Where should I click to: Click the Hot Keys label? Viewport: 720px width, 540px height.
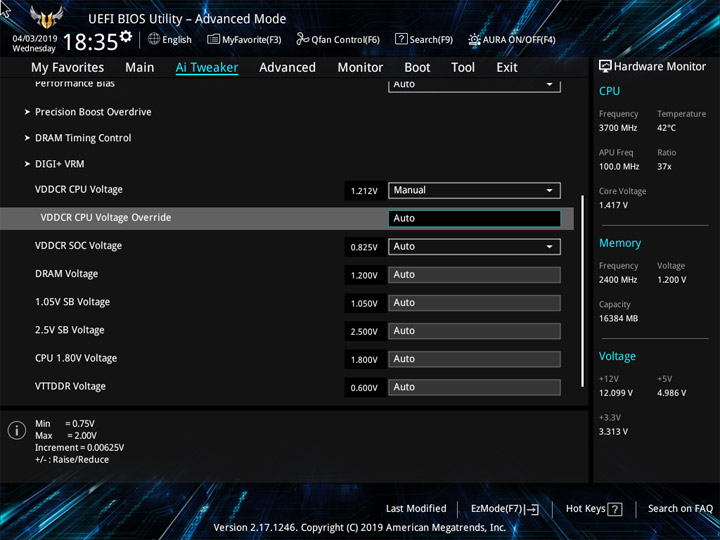tap(585, 509)
